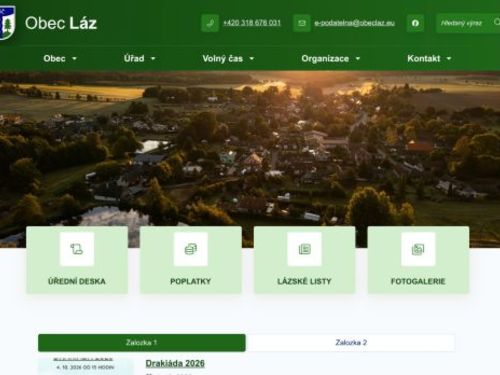Open the Facebook icon link
500x375 pixels.
(415, 23)
